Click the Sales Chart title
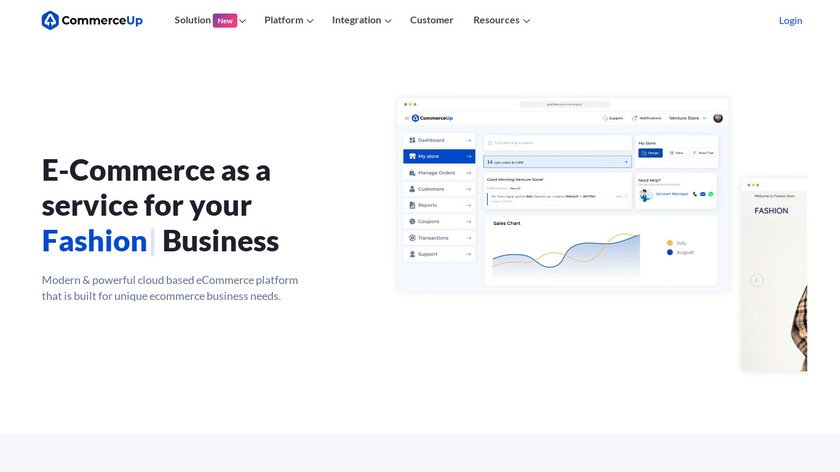Image resolution: width=840 pixels, height=472 pixels. click(x=507, y=223)
